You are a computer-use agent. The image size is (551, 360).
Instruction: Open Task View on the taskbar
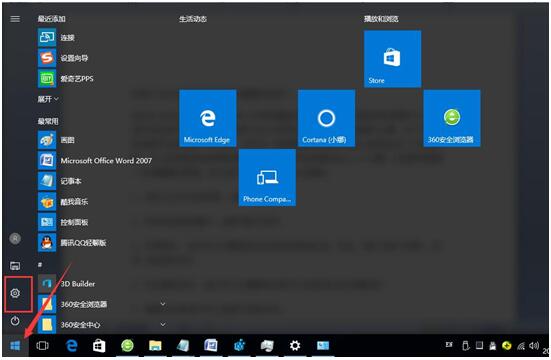[43, 346]
